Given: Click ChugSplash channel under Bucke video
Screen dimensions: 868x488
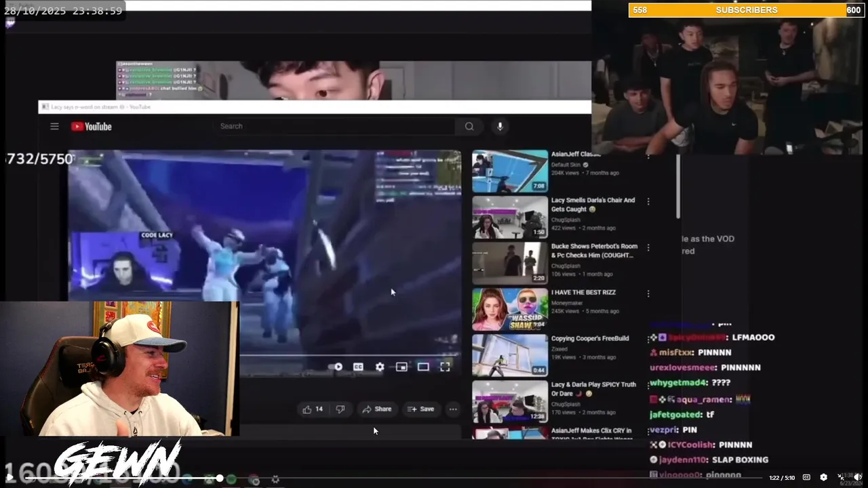Looking at the screenshot, I should 566,266.
